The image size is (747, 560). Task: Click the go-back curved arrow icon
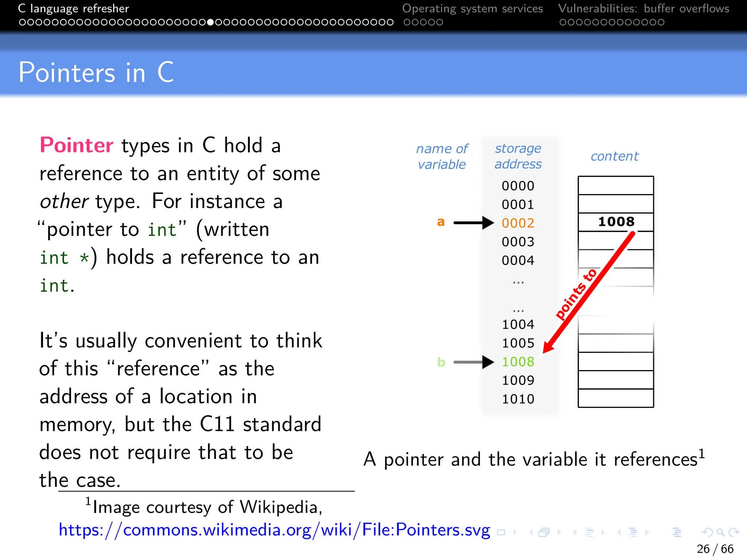[707, 532]
